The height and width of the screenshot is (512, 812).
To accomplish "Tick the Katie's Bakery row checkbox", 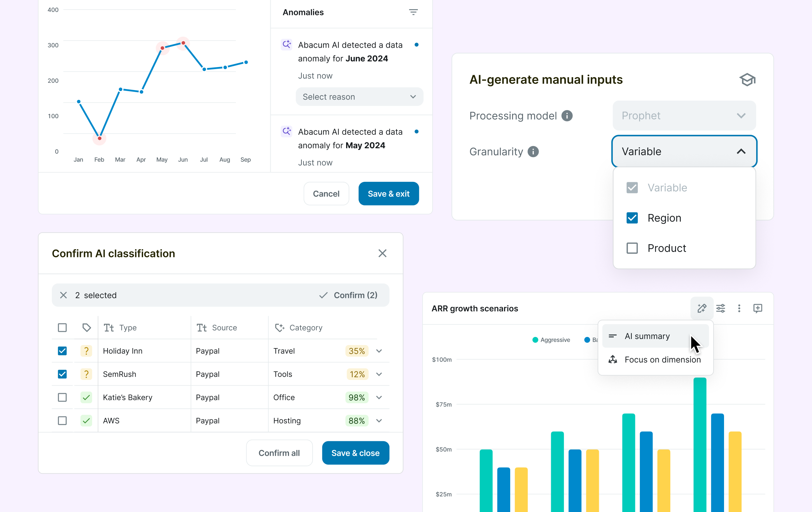I will point(62,397).
